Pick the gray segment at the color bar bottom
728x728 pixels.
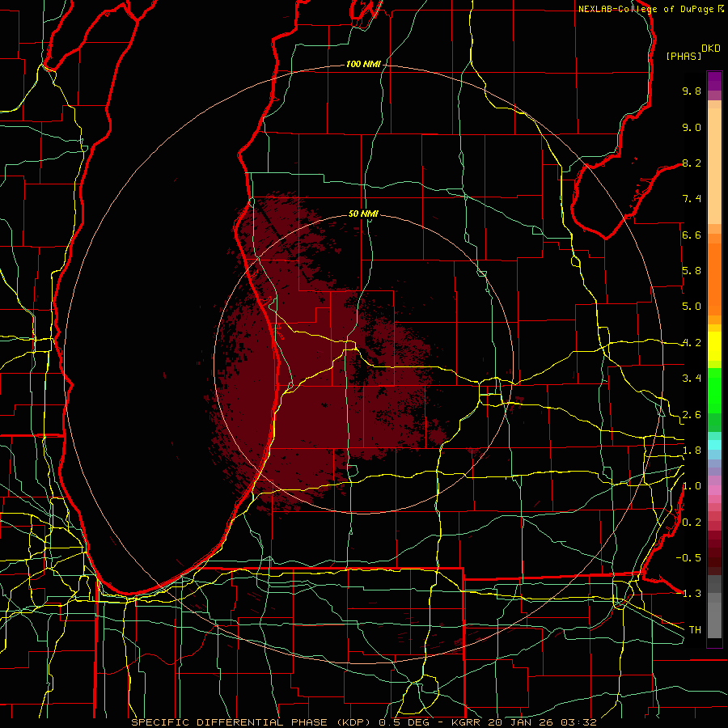pyautogui.click(x=714, y=616)
